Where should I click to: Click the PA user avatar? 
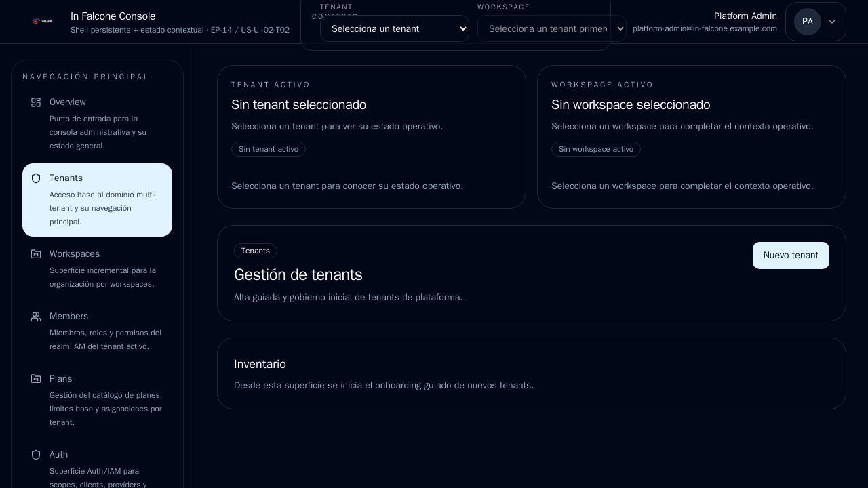(808, 22)
